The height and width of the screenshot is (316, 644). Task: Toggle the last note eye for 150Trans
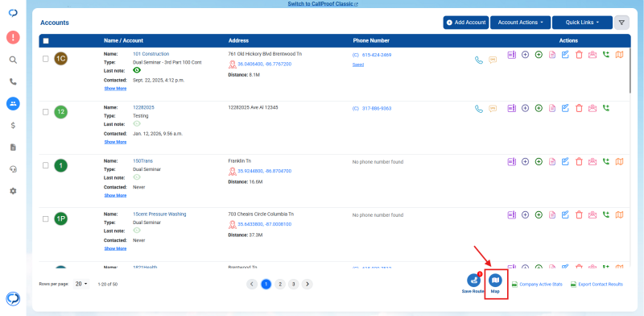pyautogui.click(x=137, y=177)
